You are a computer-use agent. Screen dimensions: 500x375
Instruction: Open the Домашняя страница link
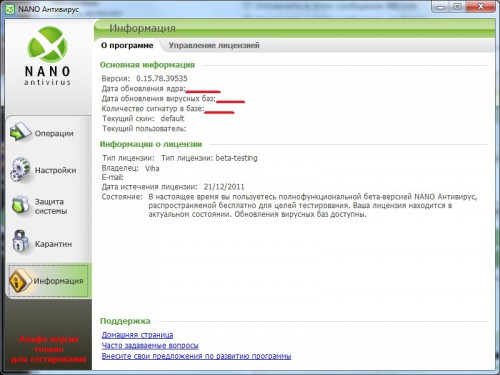click(137, 335)
